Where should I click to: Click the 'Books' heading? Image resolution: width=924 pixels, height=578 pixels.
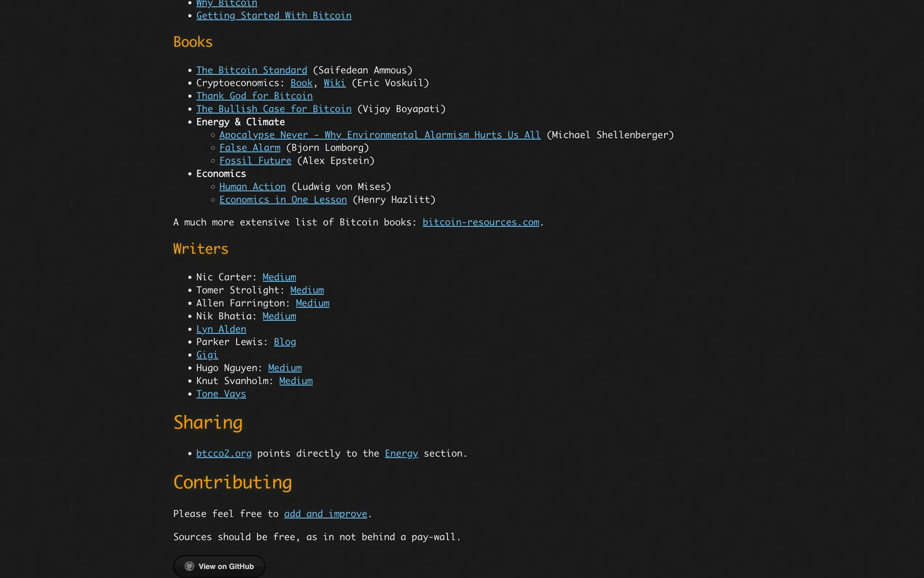pos(193,42)
